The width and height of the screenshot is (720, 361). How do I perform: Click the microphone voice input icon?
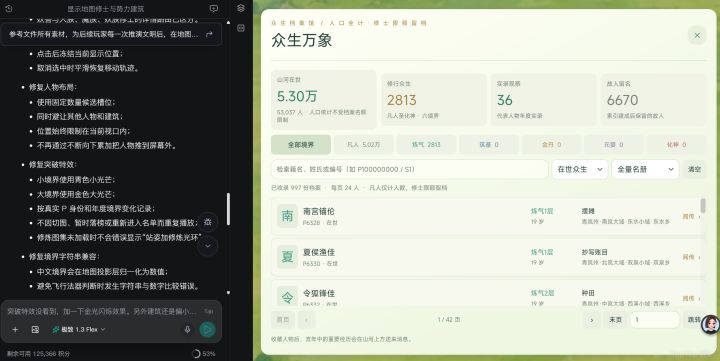click(x=187, y=329)
